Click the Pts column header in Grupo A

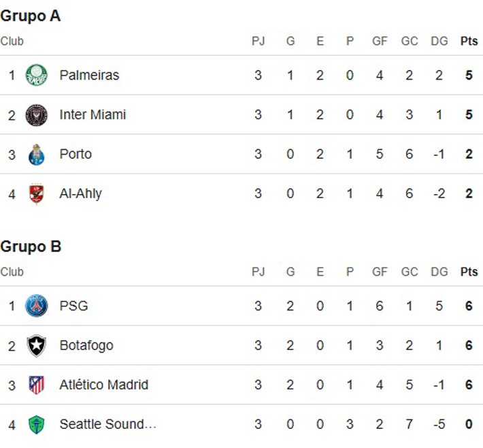coord(469,42)
